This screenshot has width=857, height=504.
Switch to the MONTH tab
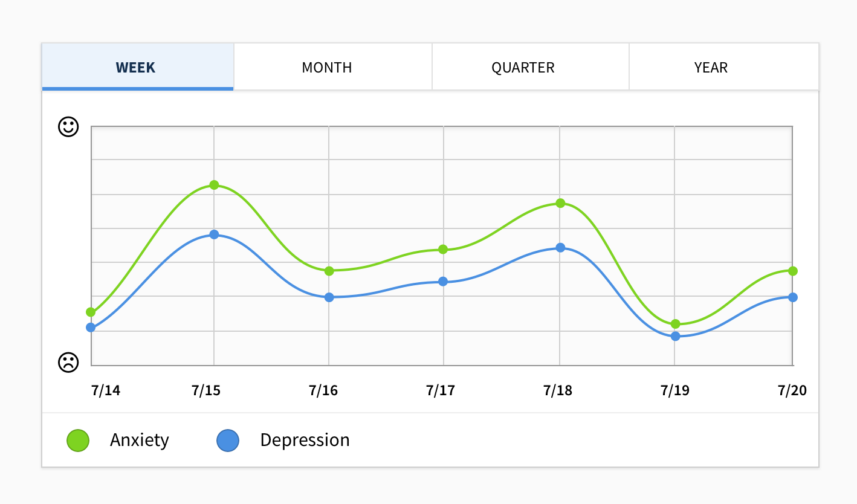326,67
